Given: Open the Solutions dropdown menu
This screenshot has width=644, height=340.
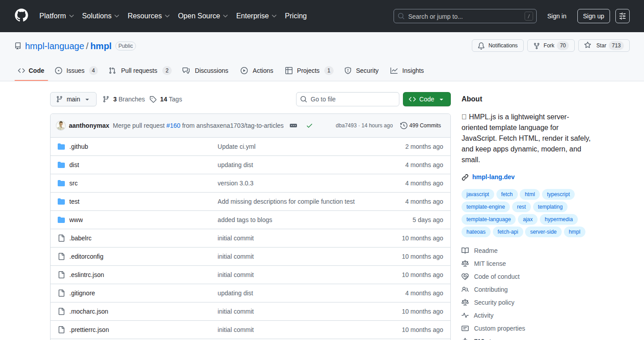Looking at the screenshot, I should 101,16.
